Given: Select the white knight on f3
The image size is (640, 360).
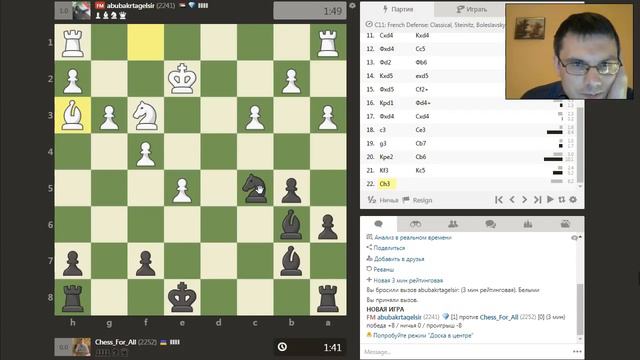Looking at the screenshot, I should click(146, 115).
